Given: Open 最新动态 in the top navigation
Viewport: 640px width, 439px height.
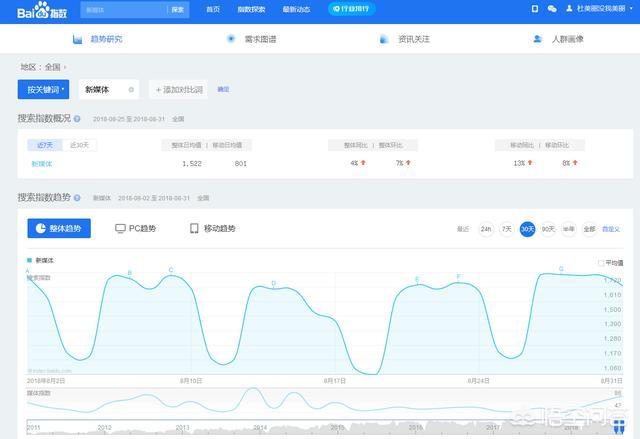Looking at the screenshot, I should [x=296, y=9].
